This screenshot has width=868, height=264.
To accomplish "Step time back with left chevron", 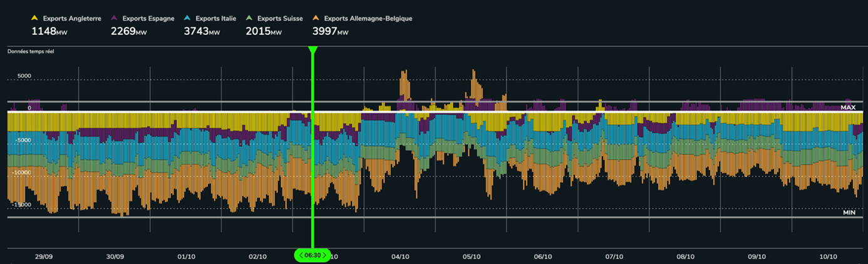I will click(301, 255).
